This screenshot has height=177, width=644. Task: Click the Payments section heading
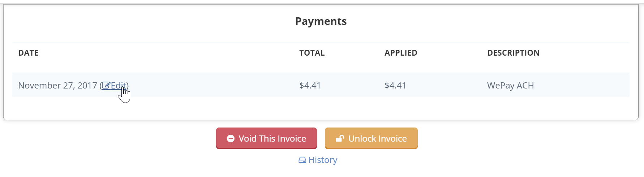coord(321,21)
